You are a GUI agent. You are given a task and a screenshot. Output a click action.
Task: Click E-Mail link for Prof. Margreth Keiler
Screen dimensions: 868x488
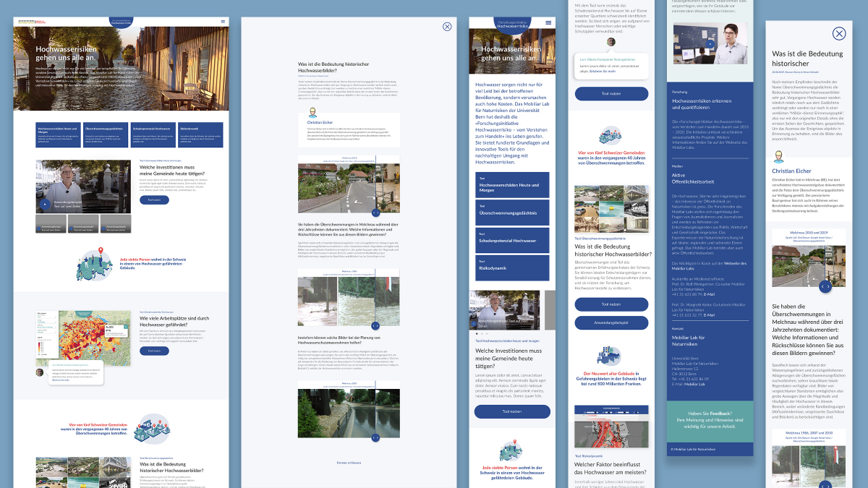pyautogui.click(x=708, y=314)
